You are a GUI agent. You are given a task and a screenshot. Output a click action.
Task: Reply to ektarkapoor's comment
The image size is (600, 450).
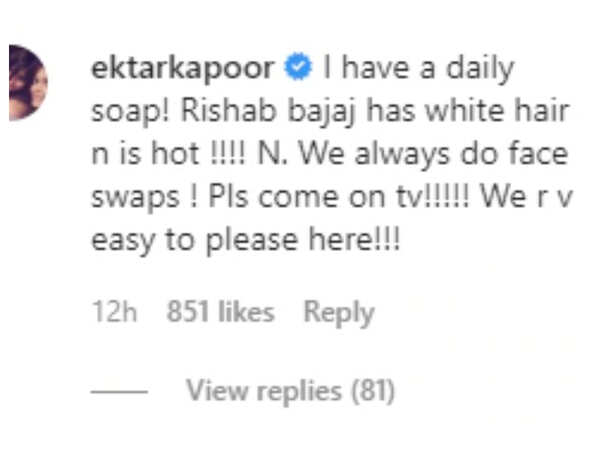pyautogui.click(x=339, y=313)
